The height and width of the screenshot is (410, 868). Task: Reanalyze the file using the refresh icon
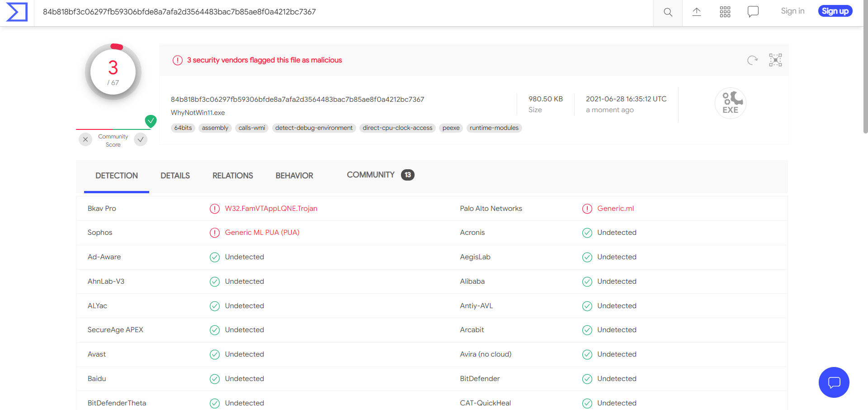click(752, 60)
